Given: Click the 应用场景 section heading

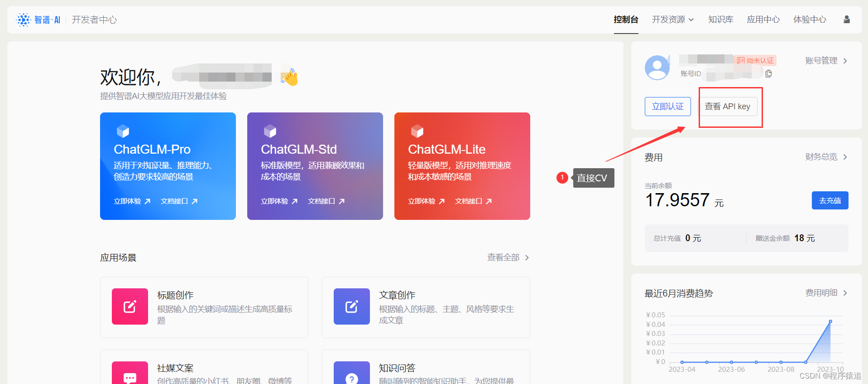Looking at the screenshot, I should (x=118, y=258).
